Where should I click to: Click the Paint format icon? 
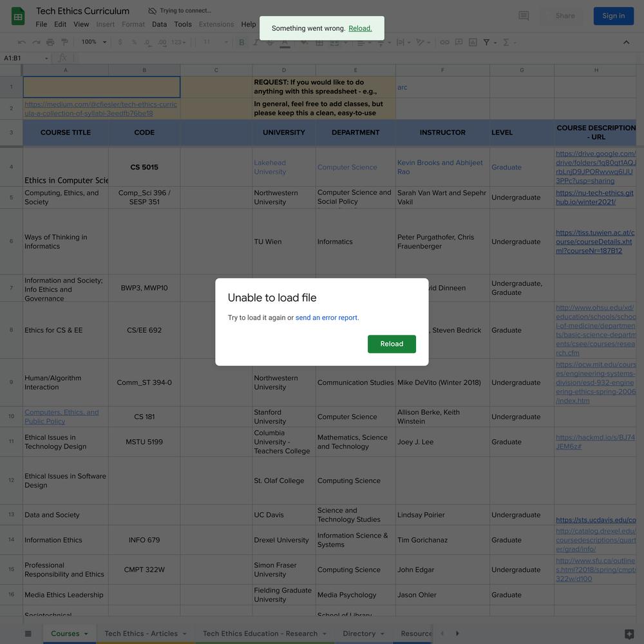[x=64, y=43]
